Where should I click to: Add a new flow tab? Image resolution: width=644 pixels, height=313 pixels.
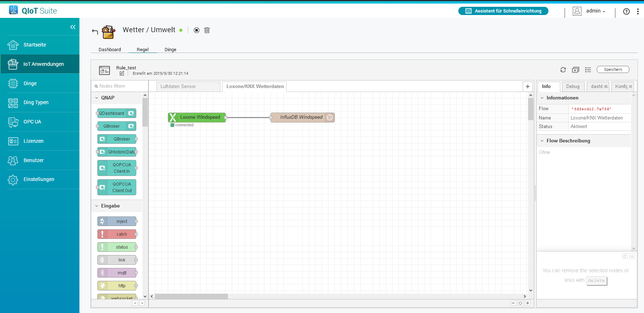pos(527,87)
